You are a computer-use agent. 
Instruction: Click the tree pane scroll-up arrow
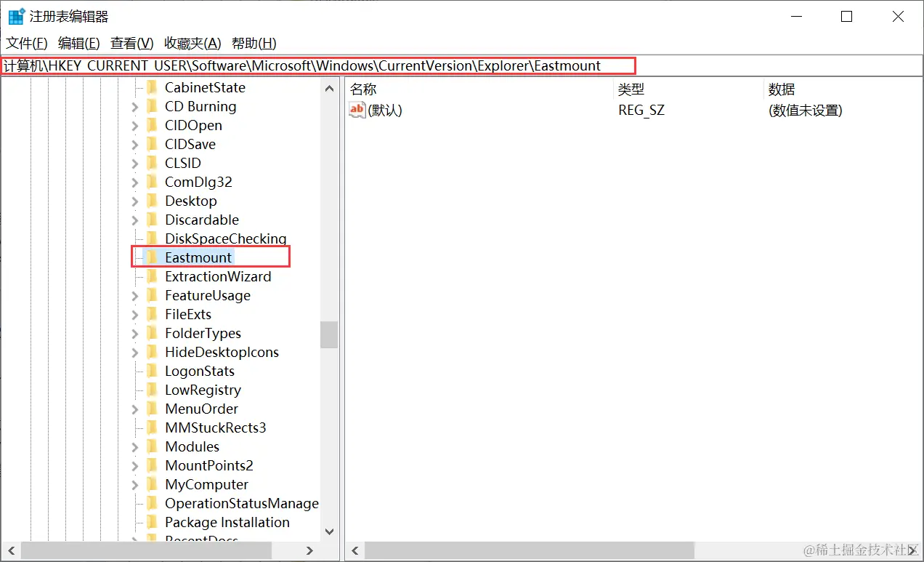[329, 89]
